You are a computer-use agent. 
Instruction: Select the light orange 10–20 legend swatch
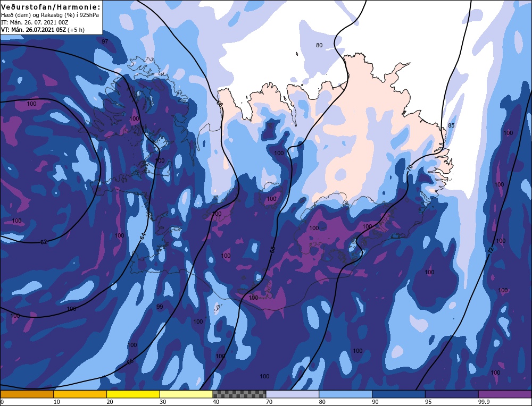[80, 394]
